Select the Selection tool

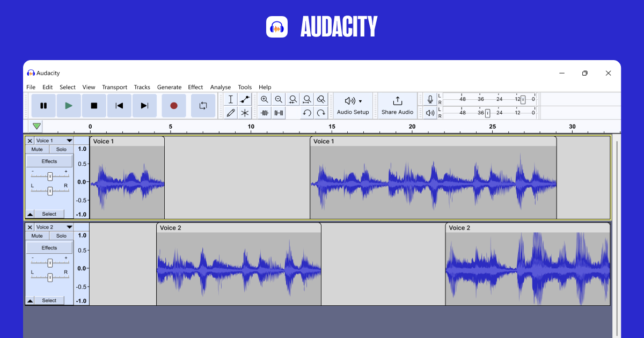(x=230, y=99)
